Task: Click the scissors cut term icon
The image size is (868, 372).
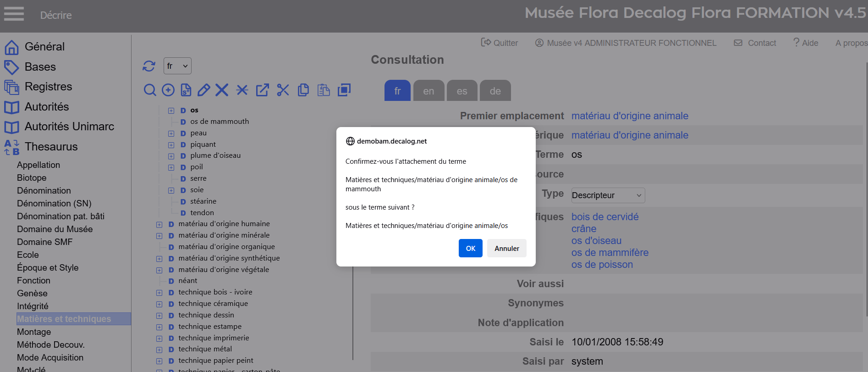Action: 283,90
